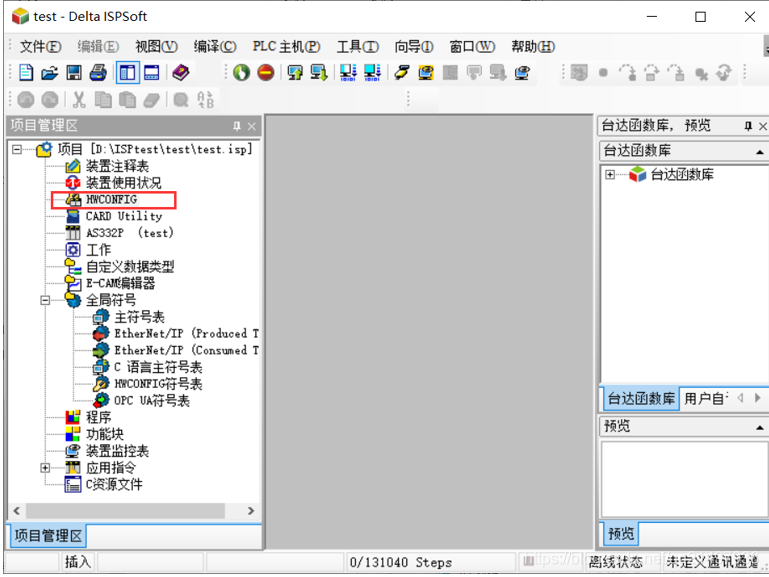This screenshot has height=577, width=769.
Task: Select HWCONFIG符号表 tree item
Action: (158, 384)
